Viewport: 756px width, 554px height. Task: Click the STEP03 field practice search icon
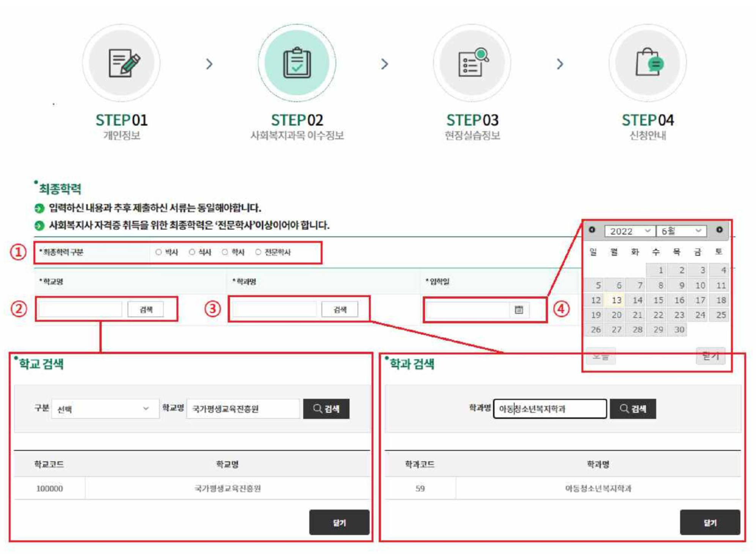(473, 62)
